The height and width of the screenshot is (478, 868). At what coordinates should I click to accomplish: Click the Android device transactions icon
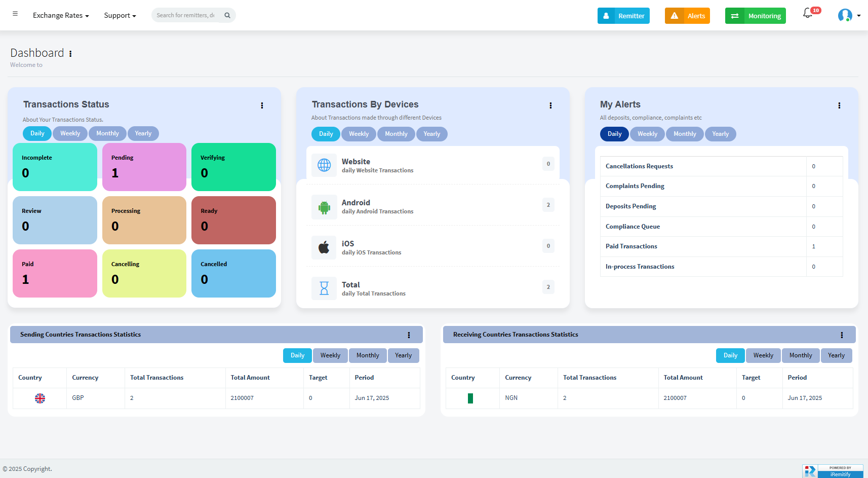pyautogui.click(x=324, y=207)
